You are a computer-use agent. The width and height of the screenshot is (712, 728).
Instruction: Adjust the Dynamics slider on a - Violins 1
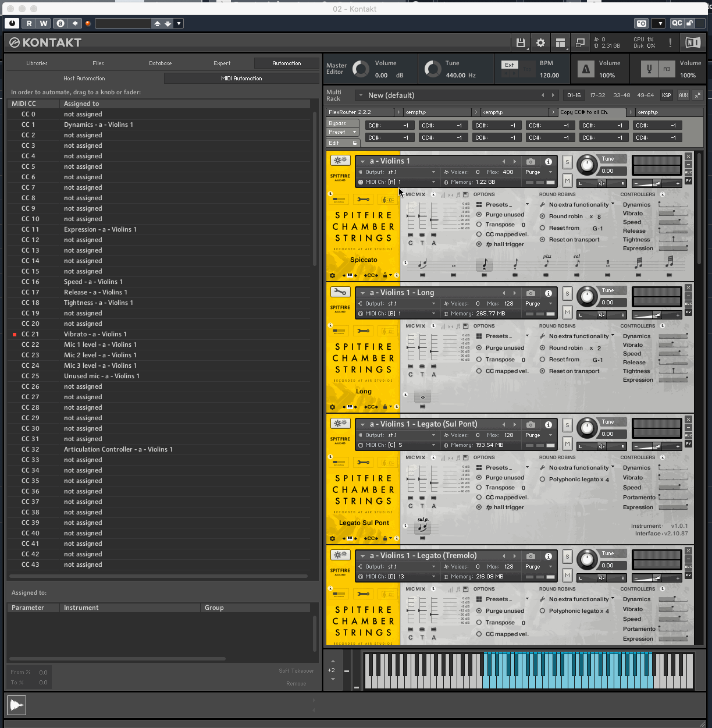(x=672, y=205)
